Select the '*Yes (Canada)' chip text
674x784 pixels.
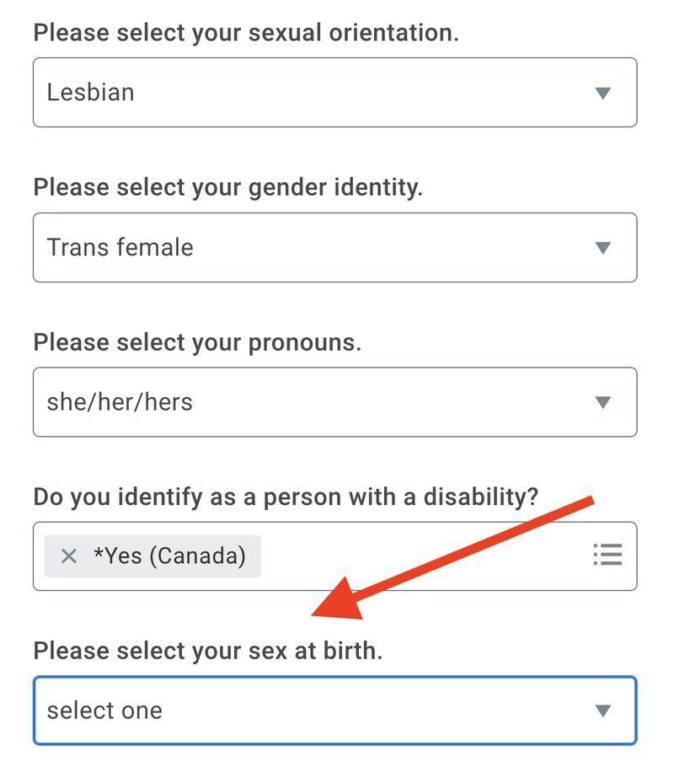point(169,556)
